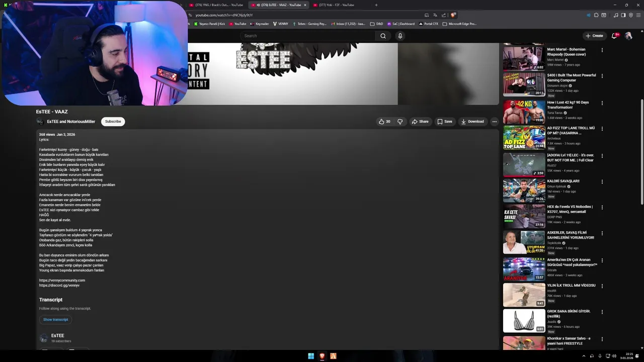644x362 pixels.
Task: Open GROK BANA BİKİNİ GİYDİR video
Action: [x=524, y=320]
